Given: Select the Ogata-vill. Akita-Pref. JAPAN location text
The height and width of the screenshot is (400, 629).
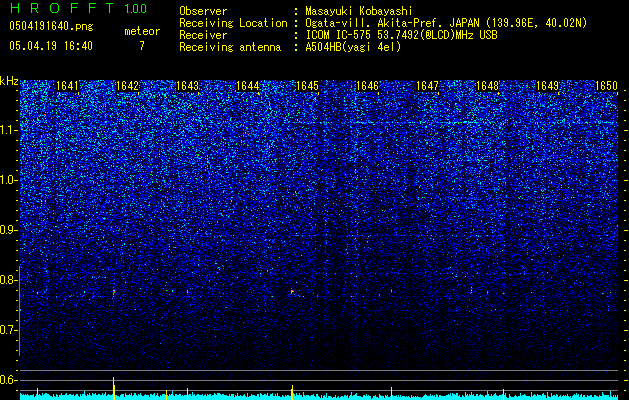Looking at the screenshot, I should [446, 23].
